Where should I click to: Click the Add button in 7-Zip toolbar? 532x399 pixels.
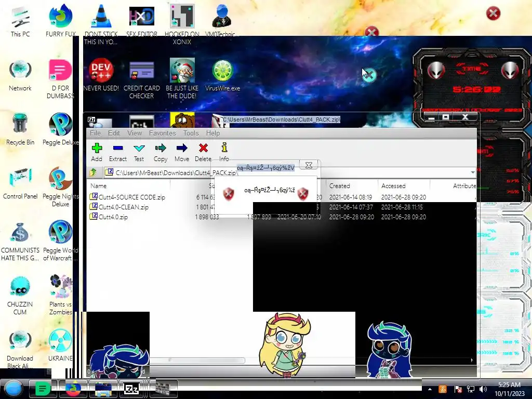click(97, 152)
